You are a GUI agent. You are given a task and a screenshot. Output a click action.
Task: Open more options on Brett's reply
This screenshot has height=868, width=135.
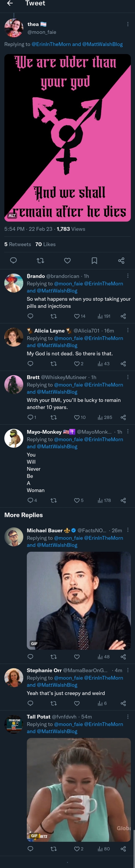(127, 377)
